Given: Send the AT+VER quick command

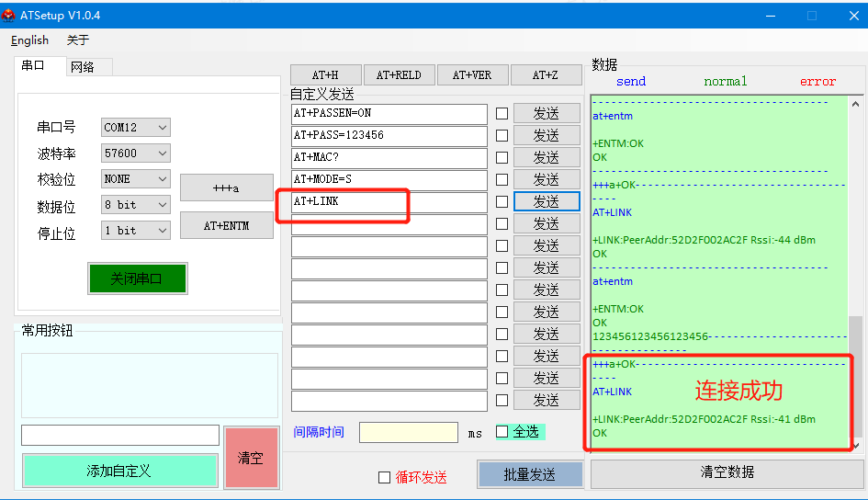Looking at the screenshot, I should [472, 75].
